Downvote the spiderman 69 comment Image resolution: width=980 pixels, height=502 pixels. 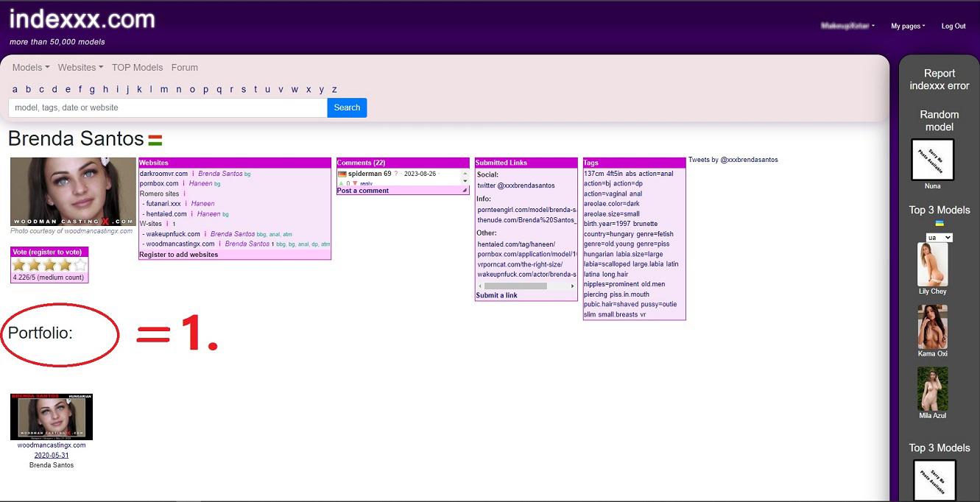(355, 183)
